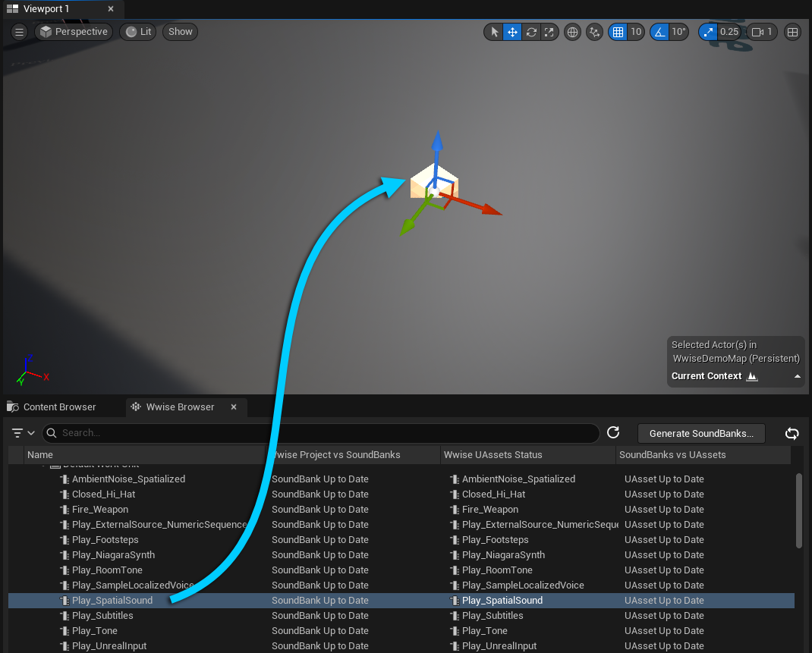Screen dimensions: 812x653
Task: Click the reconcile sync icon at far right
Action: point(792,433)
